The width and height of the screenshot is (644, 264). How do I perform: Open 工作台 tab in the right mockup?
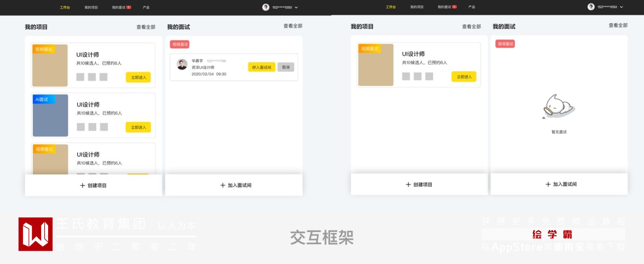tap(391, 7)
